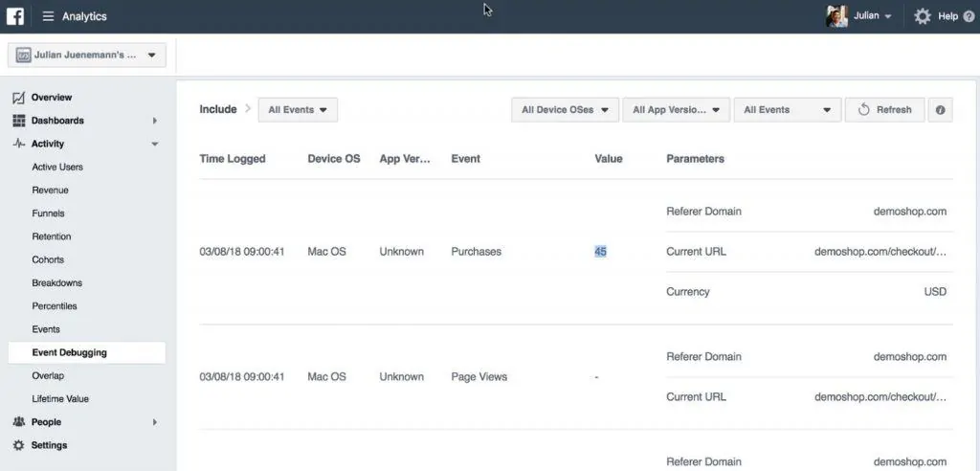Viewport: 980px width, 471px height.
Task: Click the Analytics title in header
Action: pos(84,17)
